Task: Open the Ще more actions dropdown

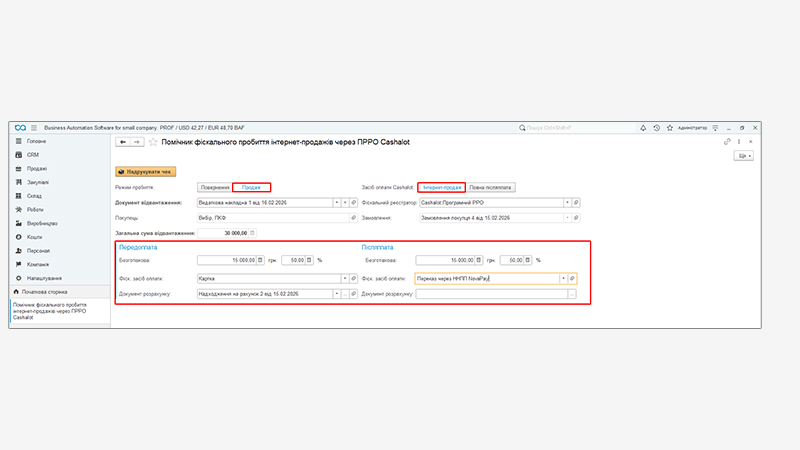Action: (x=743, y=157)
